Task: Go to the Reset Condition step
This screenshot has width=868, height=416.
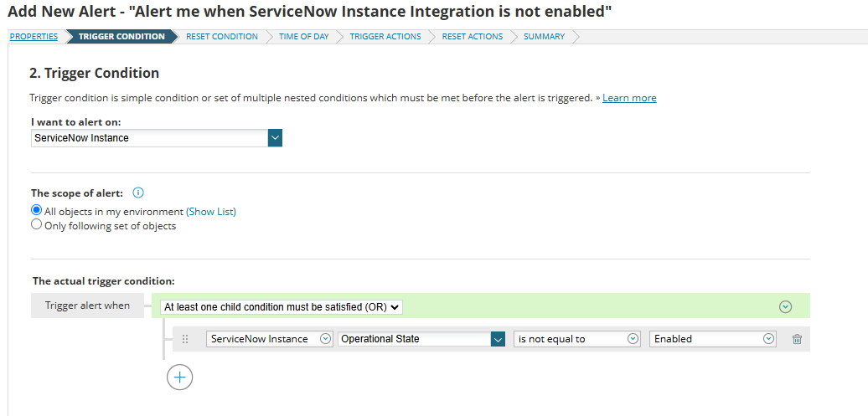Action: pyautogui.click(x=222, y=37)
